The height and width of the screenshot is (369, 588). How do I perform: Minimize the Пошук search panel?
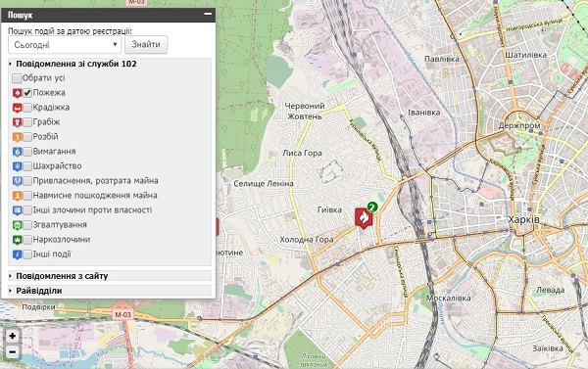click(208, 15)
